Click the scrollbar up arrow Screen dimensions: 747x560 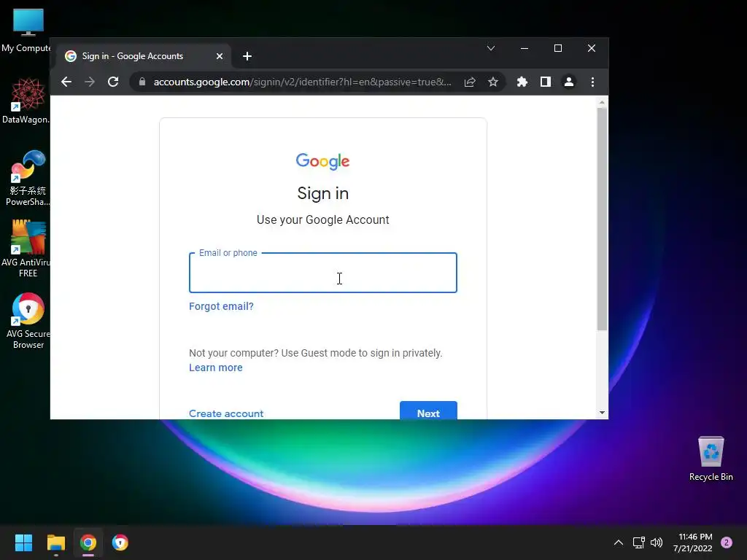pyautogui.click(x=602, y=102)
